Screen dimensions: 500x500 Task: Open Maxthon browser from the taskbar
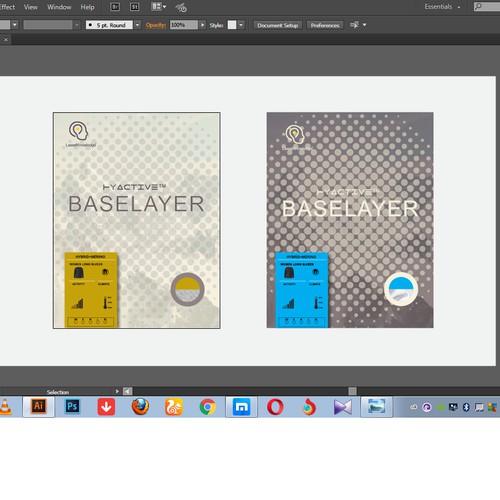pos(241,407)
